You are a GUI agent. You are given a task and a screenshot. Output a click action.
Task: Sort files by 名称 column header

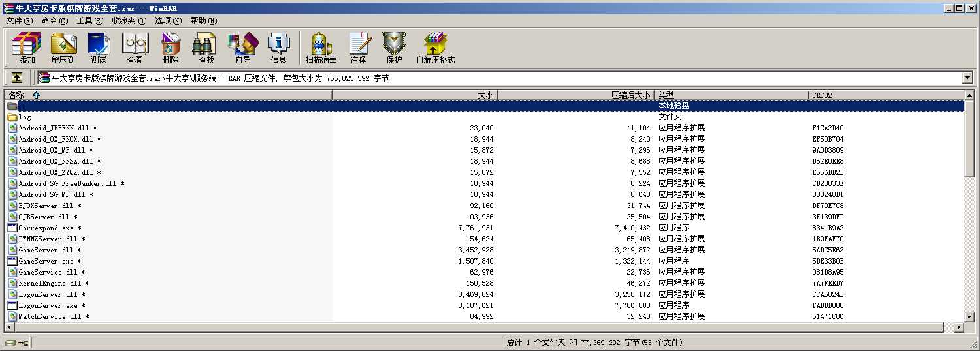(x=169, y=95)
